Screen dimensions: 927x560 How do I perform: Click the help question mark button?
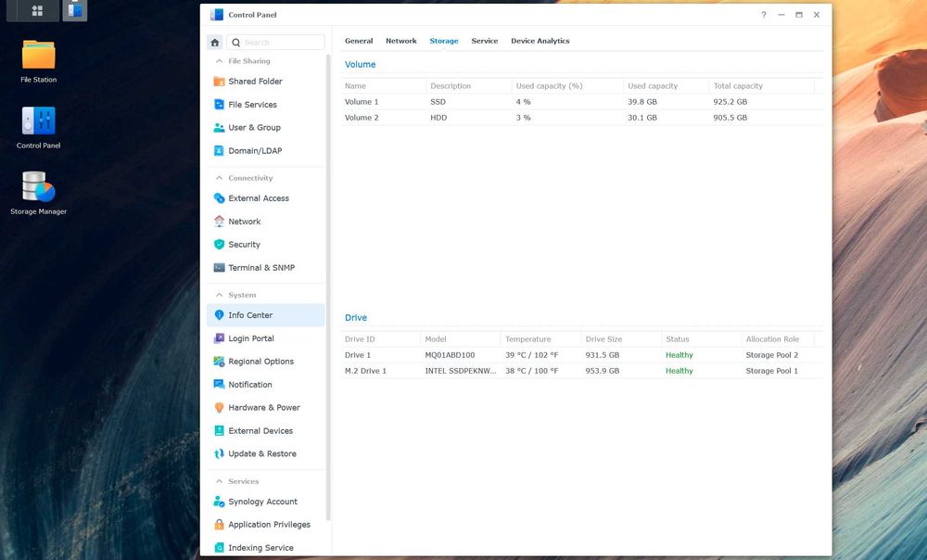pos(764,15)
